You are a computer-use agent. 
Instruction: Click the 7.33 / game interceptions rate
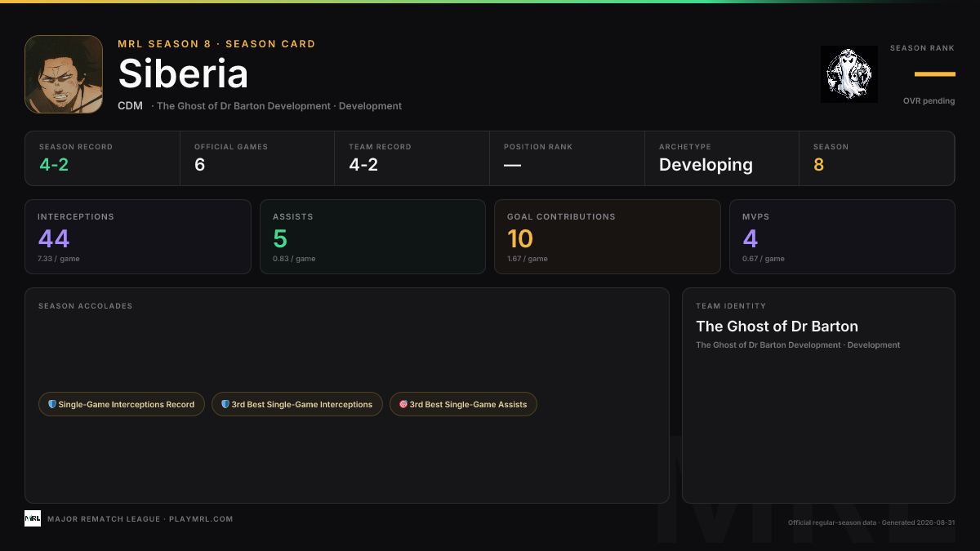59,259
